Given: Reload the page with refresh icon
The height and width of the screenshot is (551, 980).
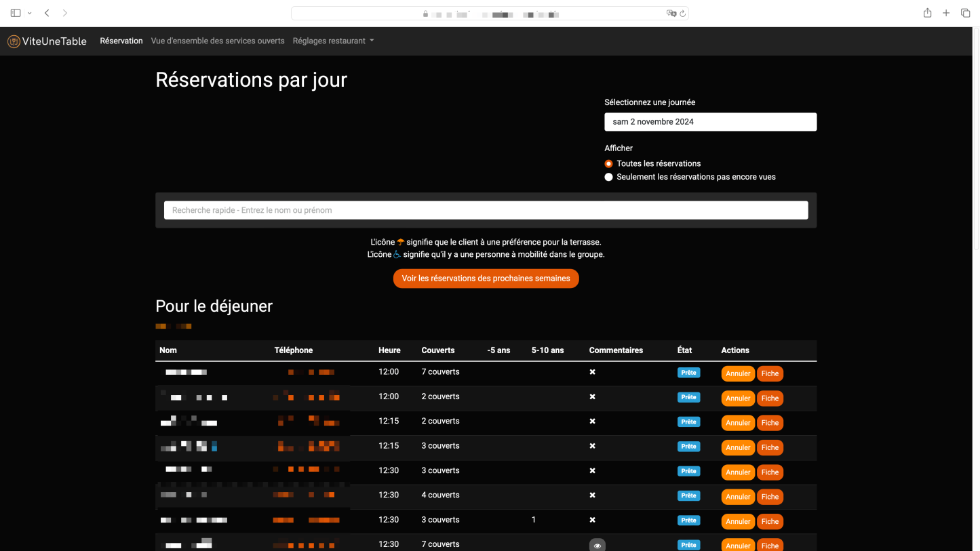Looking at the screenshot, I should coord(682,14).
